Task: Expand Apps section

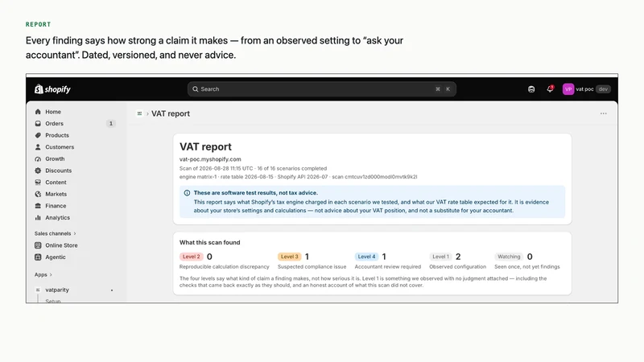Action: point(43,274)
